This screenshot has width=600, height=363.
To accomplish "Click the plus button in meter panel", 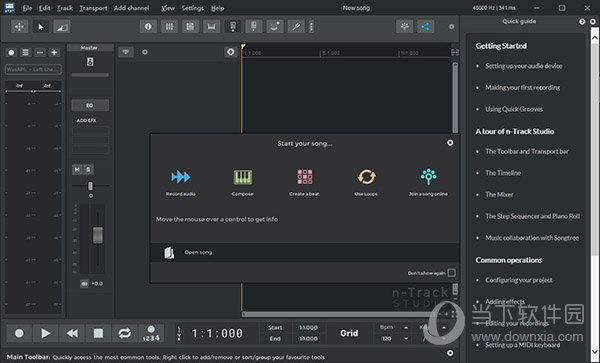I will 54,52.
